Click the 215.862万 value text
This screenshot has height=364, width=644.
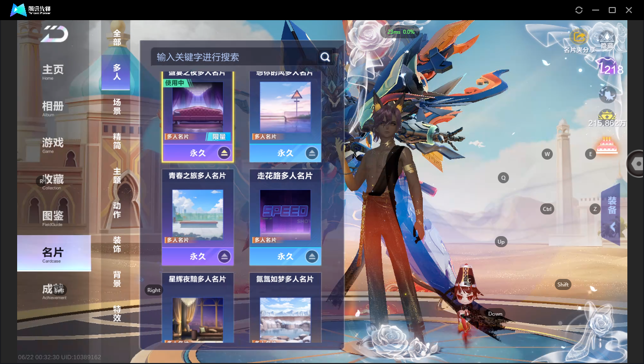coord(607,123)
